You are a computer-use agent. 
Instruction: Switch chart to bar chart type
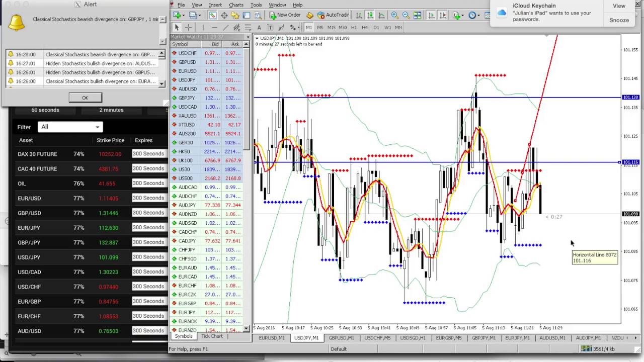358,15
